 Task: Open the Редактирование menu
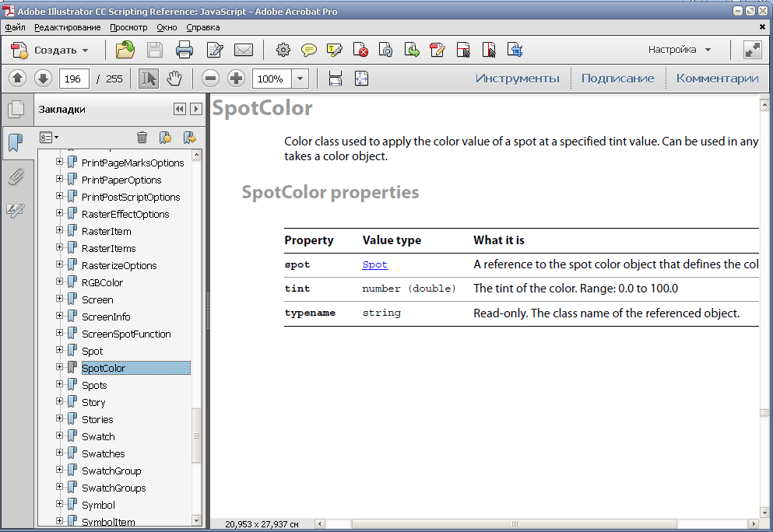point(68,27)
